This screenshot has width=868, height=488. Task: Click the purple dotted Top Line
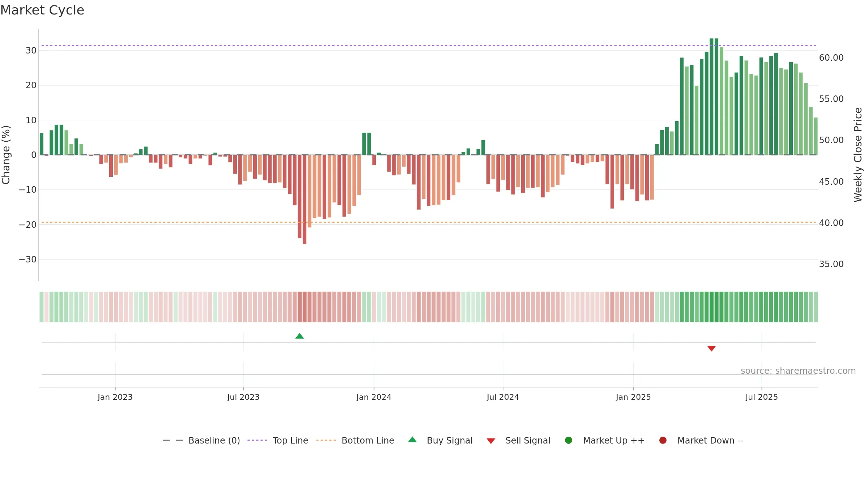[x=429, y=46]
